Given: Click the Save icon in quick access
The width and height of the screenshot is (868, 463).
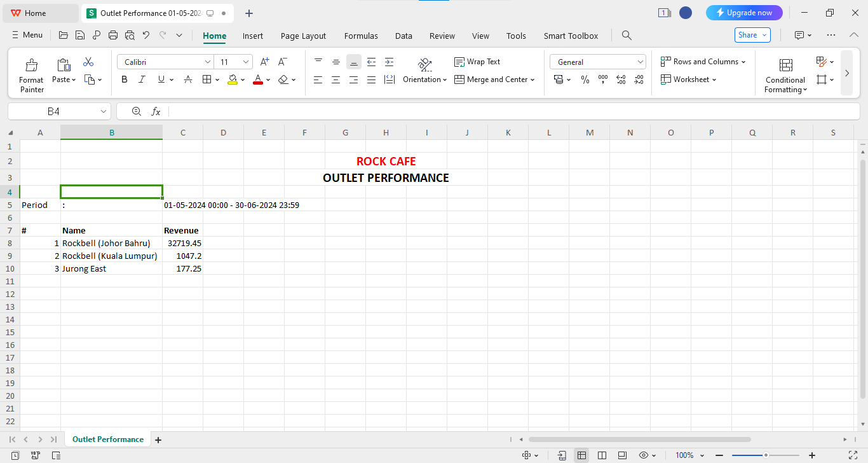Looking at the screenshot, I should [x=80, y=36].
